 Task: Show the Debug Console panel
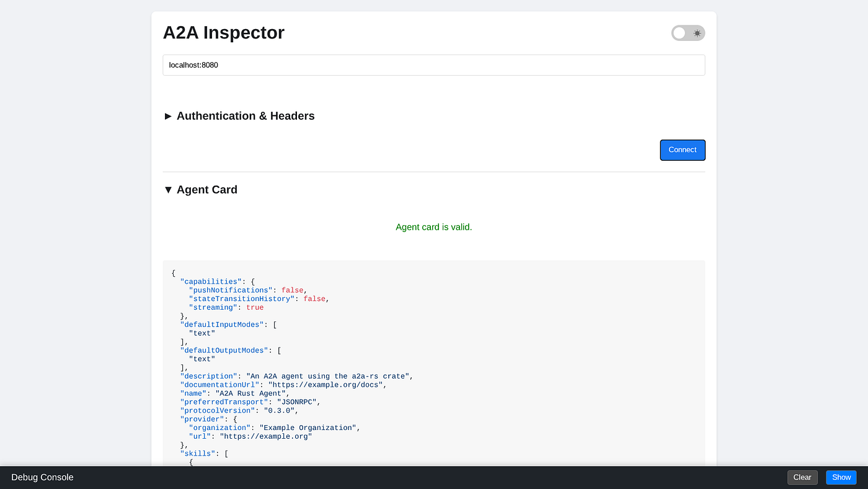tap(841, 477)
